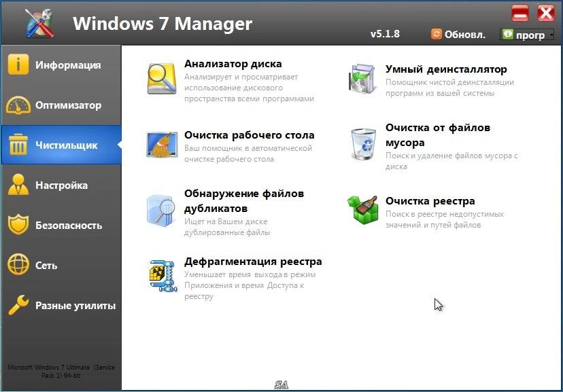Select the Оптимизатор gauge icon

click(x=18, y=105)
